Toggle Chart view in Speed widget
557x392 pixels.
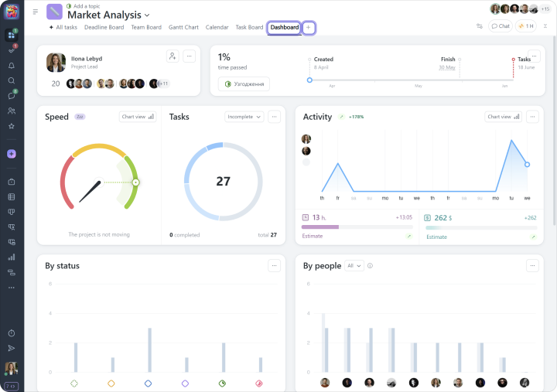click(x=138, y=117)
